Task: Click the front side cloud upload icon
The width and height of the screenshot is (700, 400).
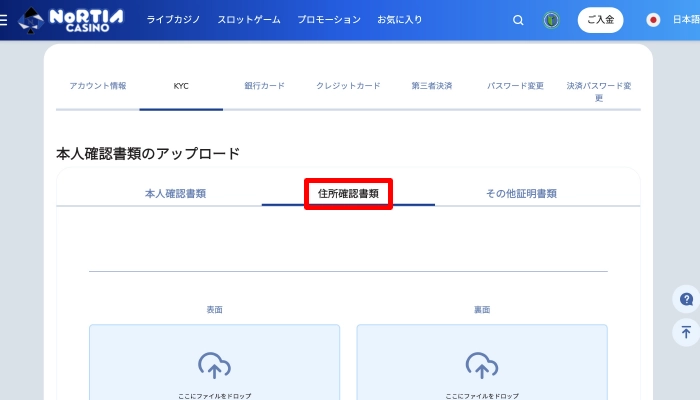Action: (214, 364)
